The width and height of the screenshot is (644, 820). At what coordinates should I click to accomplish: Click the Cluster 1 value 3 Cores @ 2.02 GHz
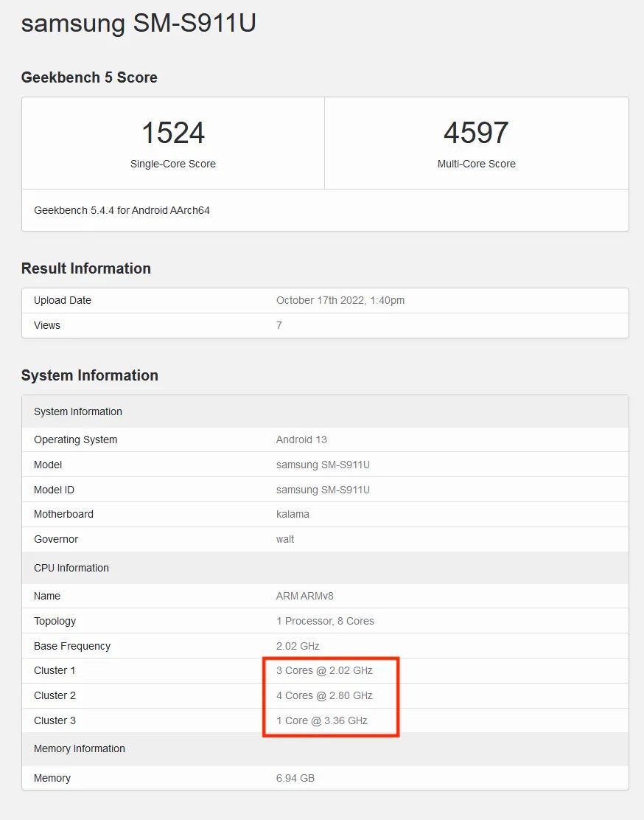click(324, 670)
